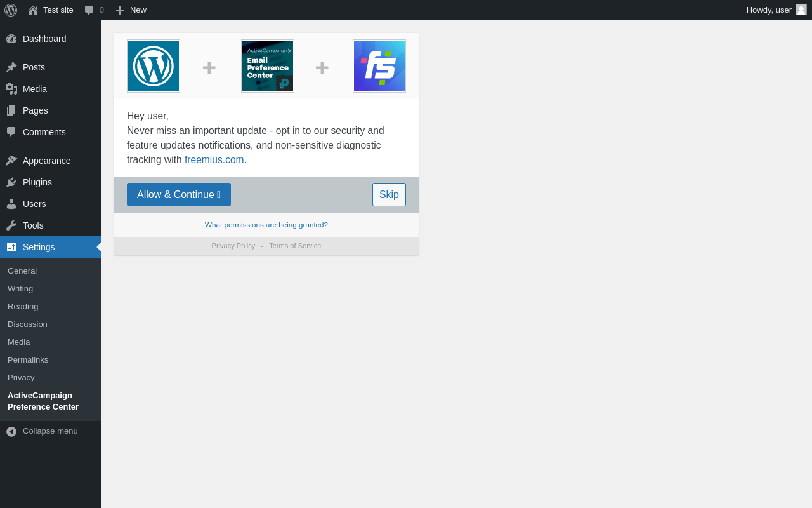Click the Skip button

[389, 194]
